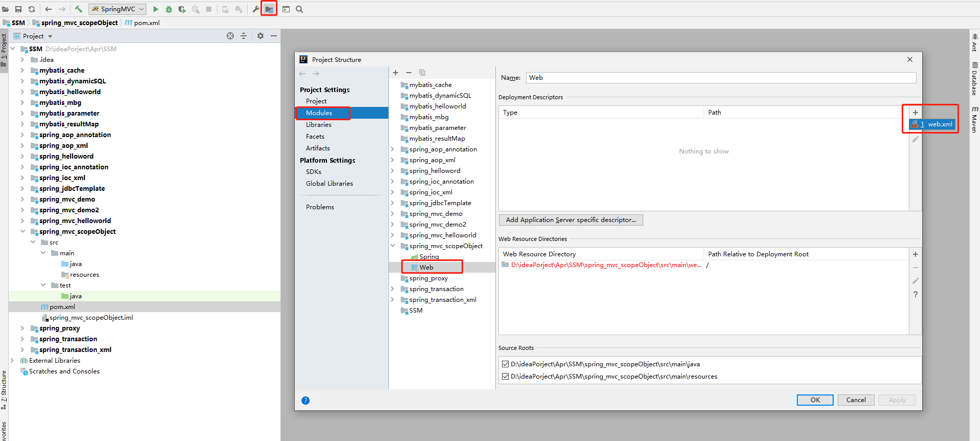
Task: Click the question mark beside Web Resource Directories
Action: tap(916, 294)
